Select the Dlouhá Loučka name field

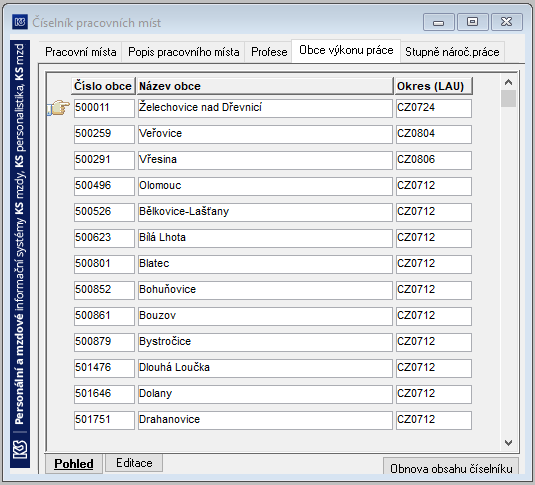coord(265,368)
